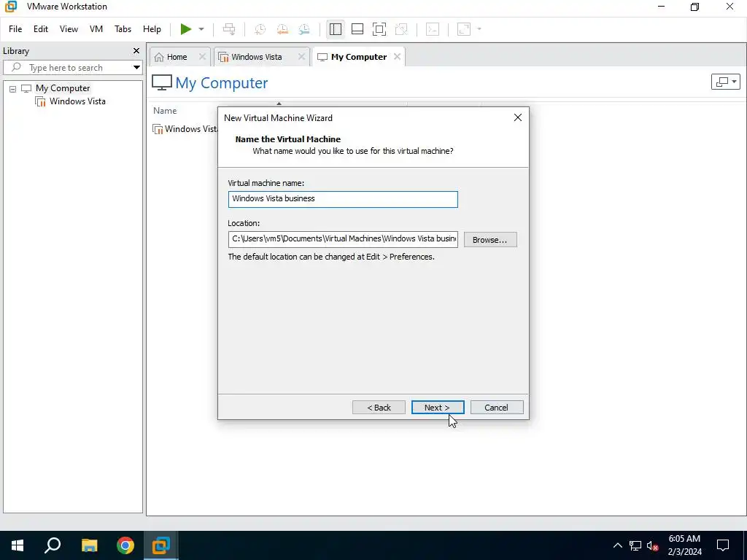The width and height of the screenshot is (747, 560).
Task: Click the < Back button
Action: [x=379, y=408]
